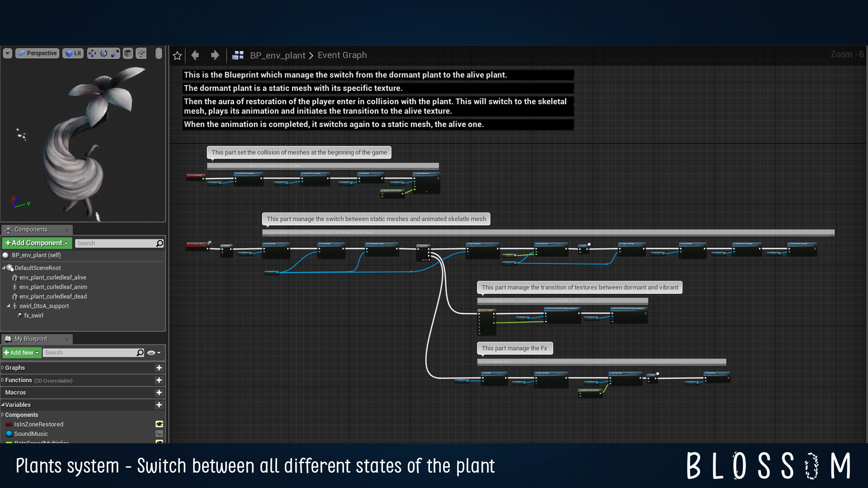The width and height of the screenshot is (868, 488).
Task: Select the env_plant_curledleaf_alive component
Action: (52, 277)
